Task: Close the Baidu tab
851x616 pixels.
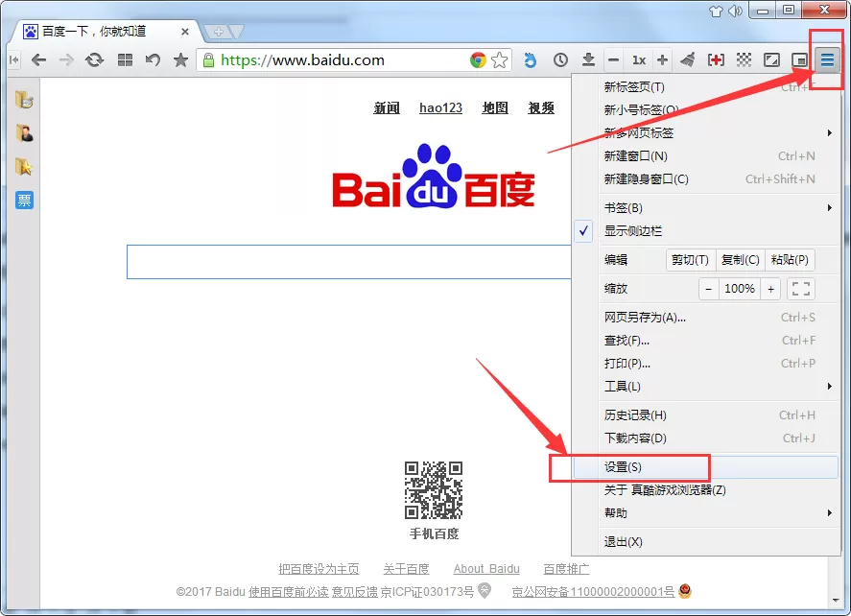Action: (x=185, y=32)
